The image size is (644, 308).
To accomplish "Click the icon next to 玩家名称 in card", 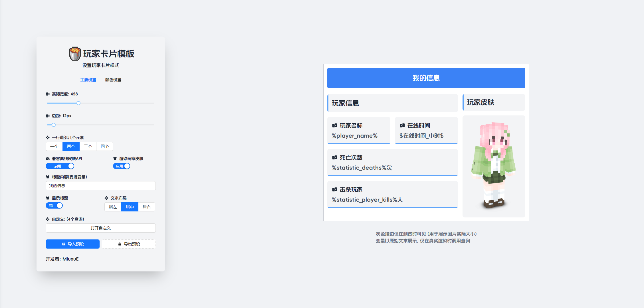I will pos(335,125).
